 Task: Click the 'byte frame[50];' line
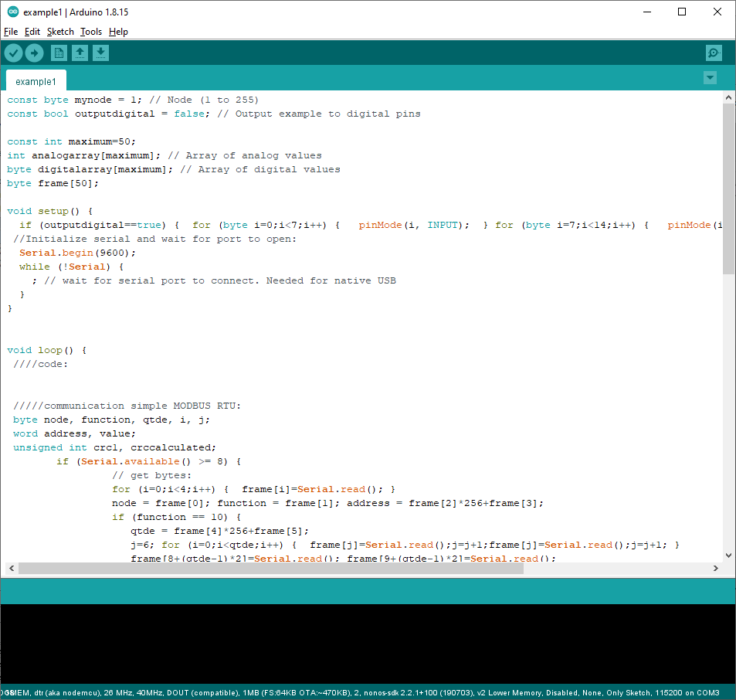pyautogui.click(x=53, y=183)
